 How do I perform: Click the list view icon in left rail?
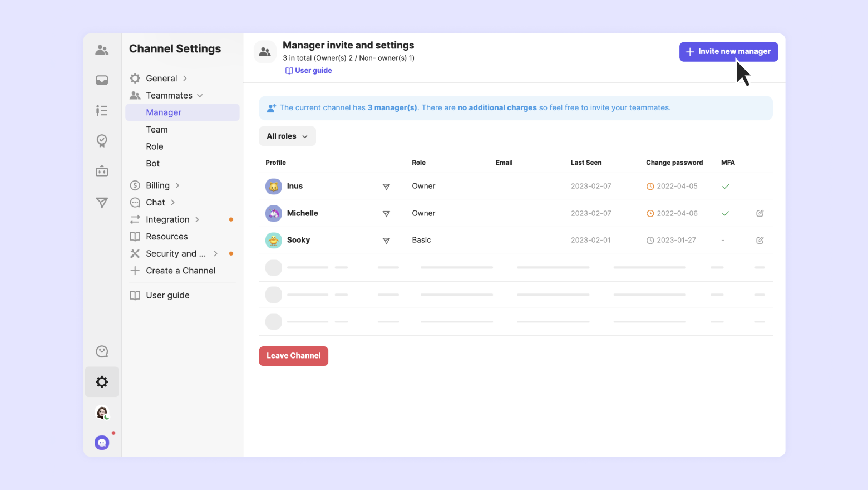coord(102,110)
